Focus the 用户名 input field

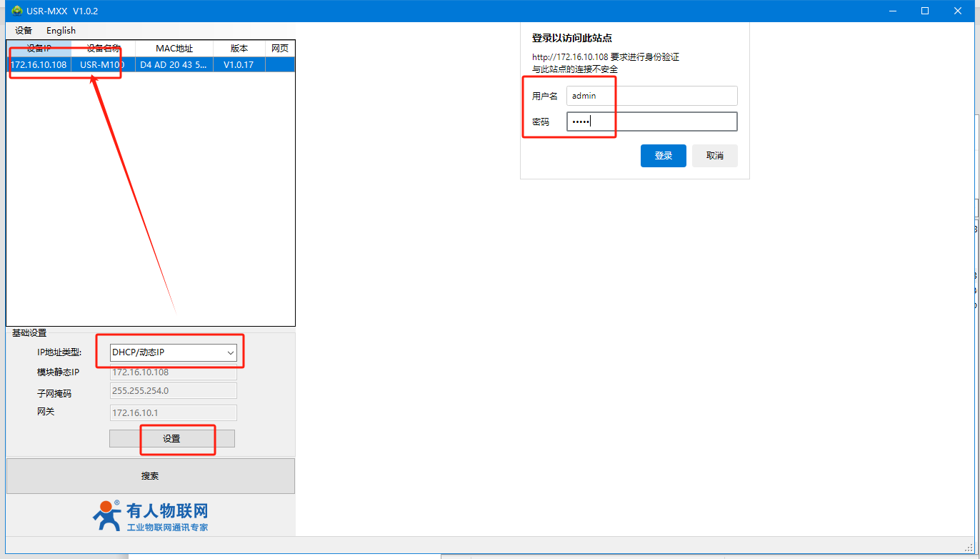651,96
